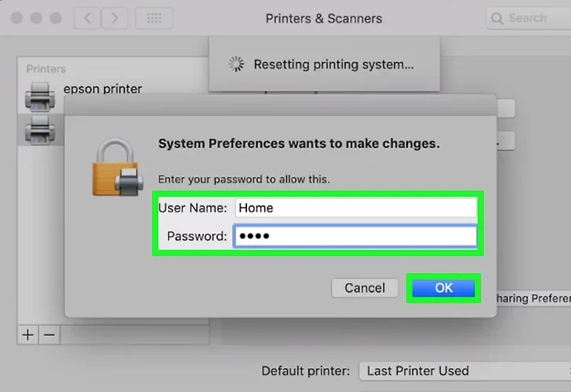Viewport: 571px width, 392px height.
Task: Open Sharing Preferences button
Action: 534,298
